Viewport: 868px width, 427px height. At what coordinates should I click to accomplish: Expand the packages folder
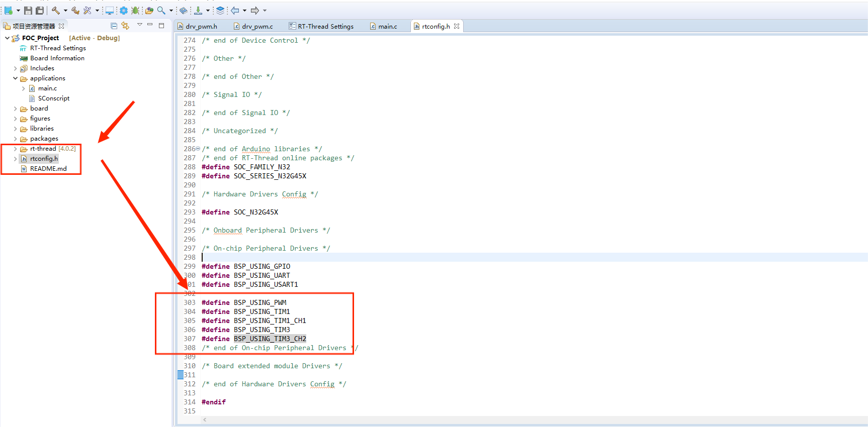15,139
